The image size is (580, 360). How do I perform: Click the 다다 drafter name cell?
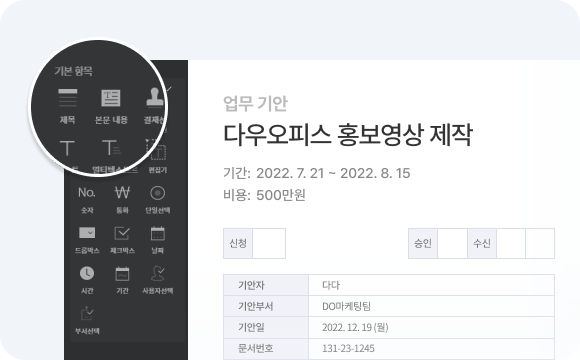pos(432,285)
